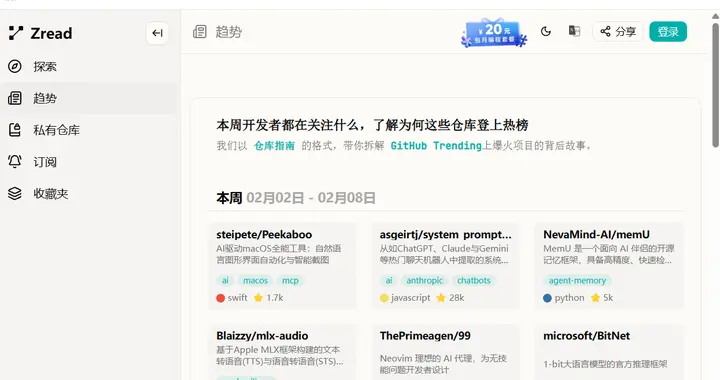
Task: Open the asgeirtj/system prompt... repository card
Action: coord(446,266)
